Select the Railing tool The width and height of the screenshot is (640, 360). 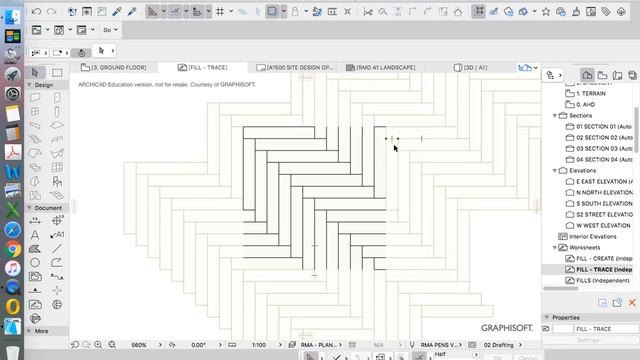tap(57, 139)
